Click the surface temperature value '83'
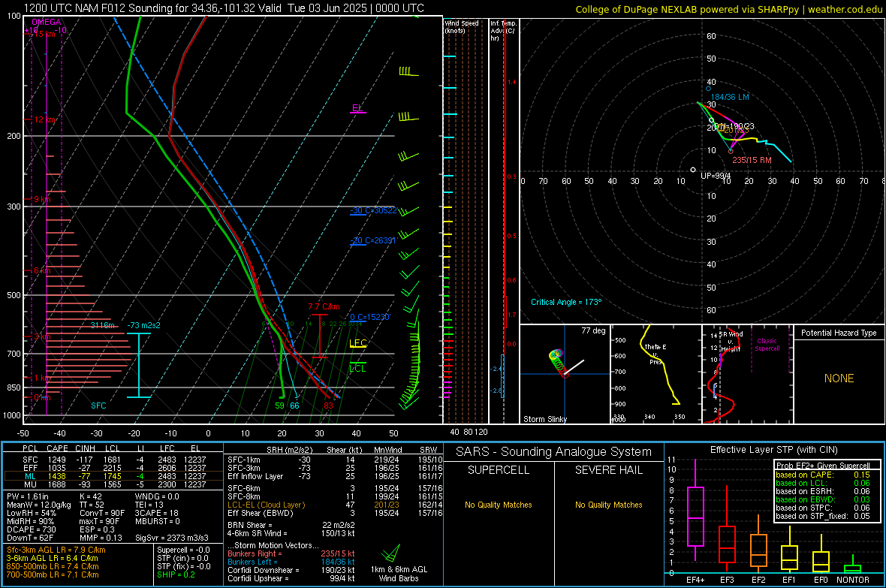Viewport: 886px width, 588px height. pos(328,406)
